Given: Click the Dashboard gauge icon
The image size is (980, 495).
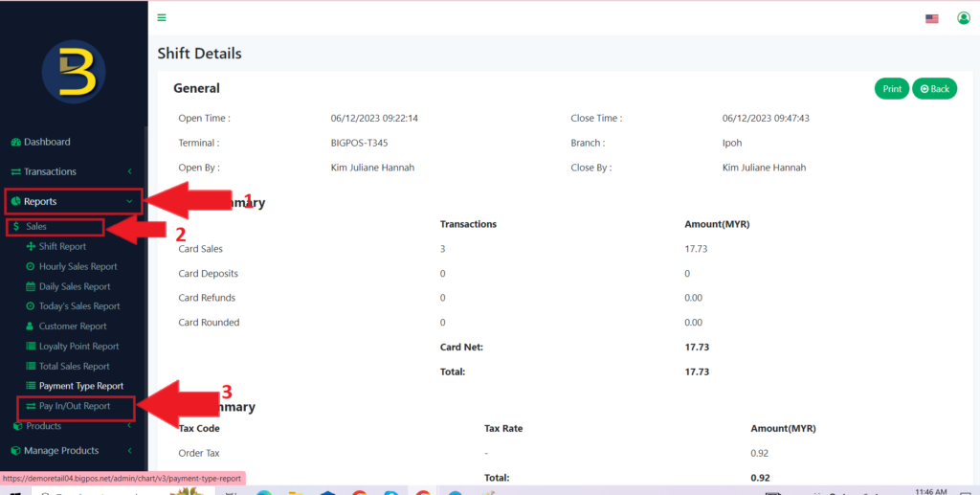Looking at the screenshot, I should pos(15,142).
